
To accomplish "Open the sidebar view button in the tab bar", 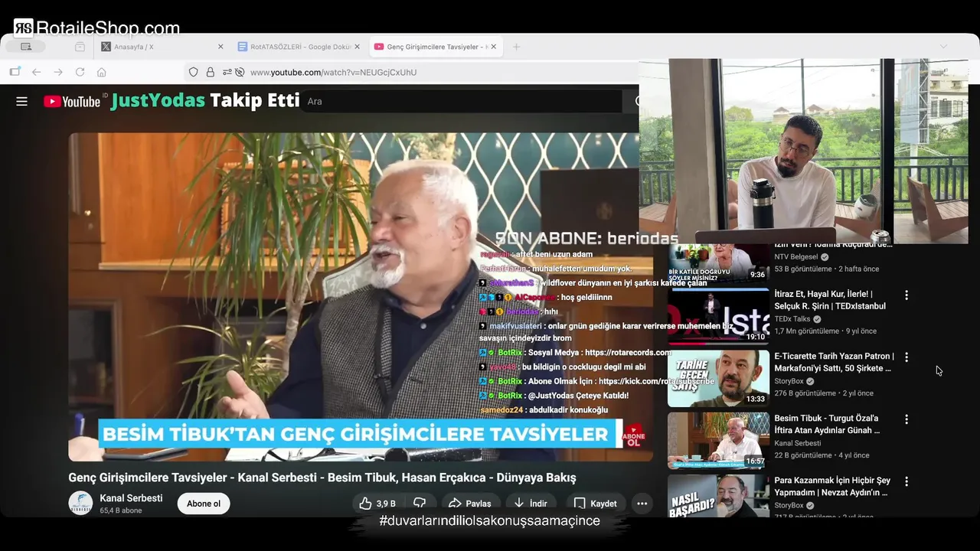I will click(x=26, y=47).
